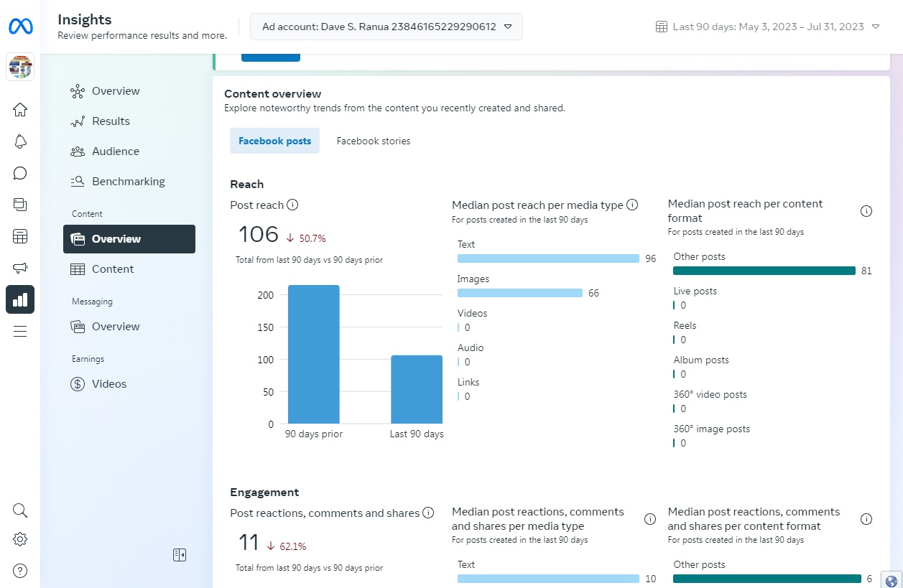This screenshot has width=903, height=588.
Task: Open Help question mark icon
Action: click(x=20, y=571)
